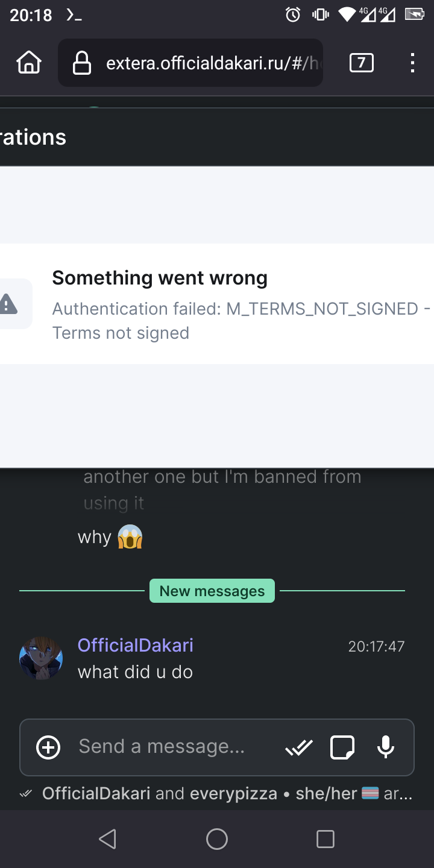Open the sticker picker icon
Image resolution: width=434 pixels, height=868 pixels.
342,747
